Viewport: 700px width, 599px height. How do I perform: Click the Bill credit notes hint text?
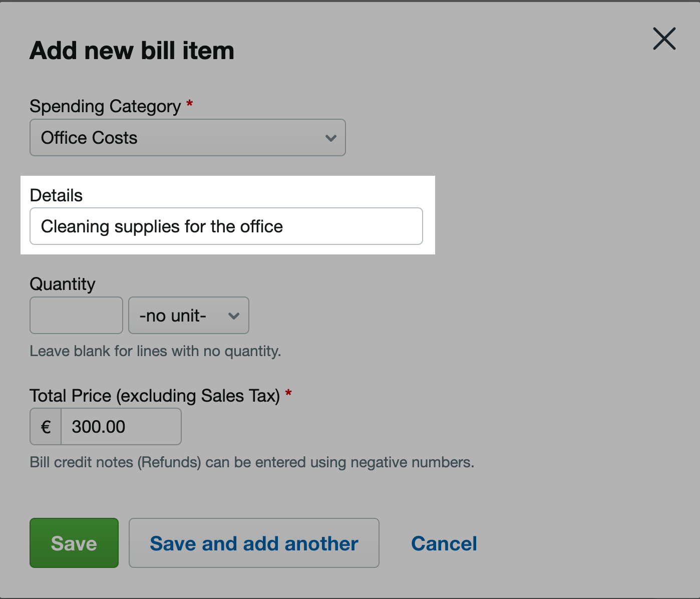(x=252, y=462)
